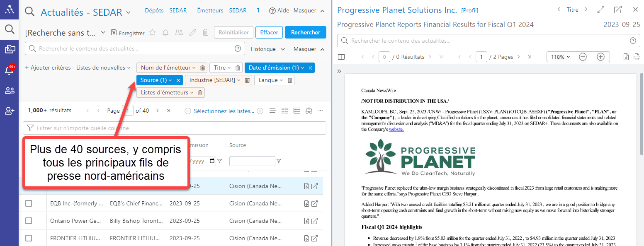Image resolution: width=644 pixels, height=246 pixels.
Task: Mark the search as favourite with star
Action: point(152,32)
